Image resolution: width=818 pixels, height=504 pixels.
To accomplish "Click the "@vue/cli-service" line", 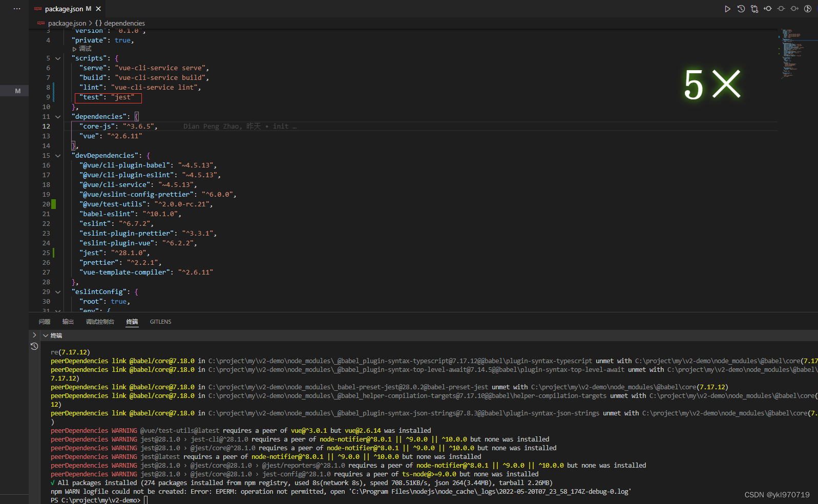I will [x=138, y=185].
